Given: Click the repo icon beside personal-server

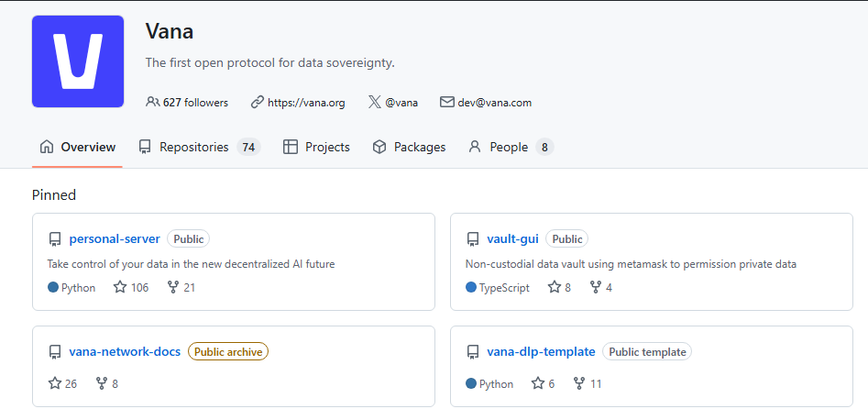Looking at the screenshot, I should 54,239.
